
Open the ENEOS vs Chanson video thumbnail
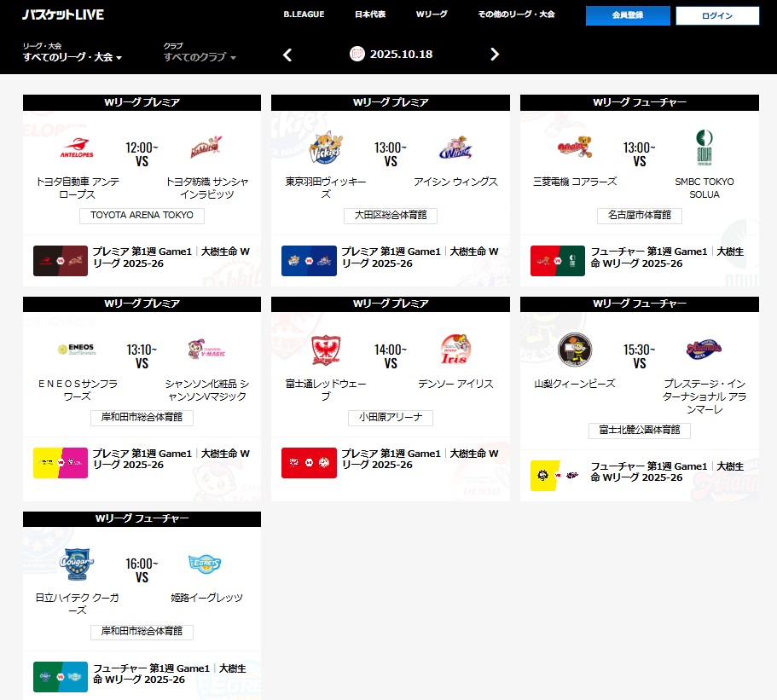coord(61,463)
